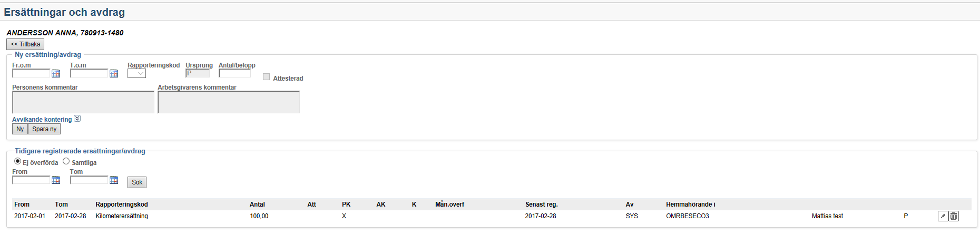The width and height of the screenshot is (980, 234).
Task: Click into the T.o.m date field
Action: (x=89, y=74)
